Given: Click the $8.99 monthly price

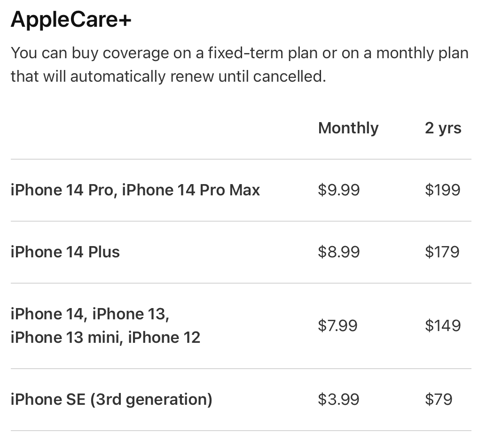Looking at the screenshot, I should (x=338, y=252).
